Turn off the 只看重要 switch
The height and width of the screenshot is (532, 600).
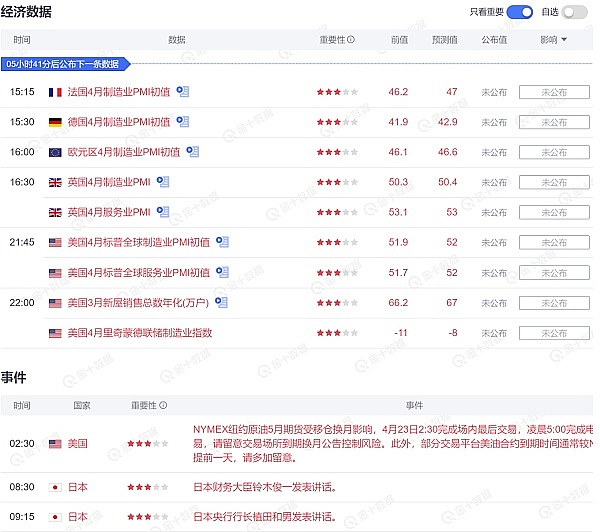coord(520,12)
